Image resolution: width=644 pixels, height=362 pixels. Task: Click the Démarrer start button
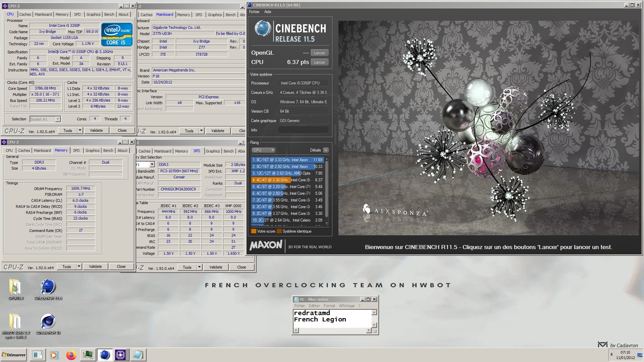(x=14, y=355)
